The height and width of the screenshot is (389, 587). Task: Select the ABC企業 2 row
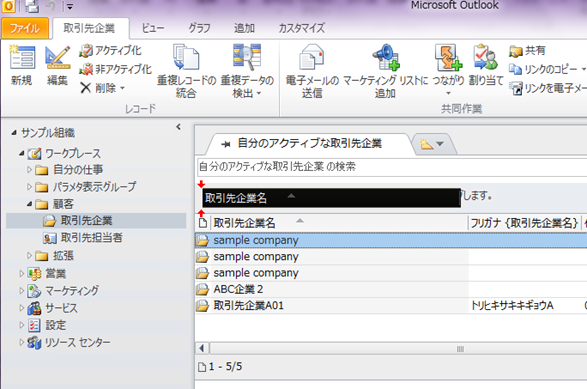tap(391, 289)
